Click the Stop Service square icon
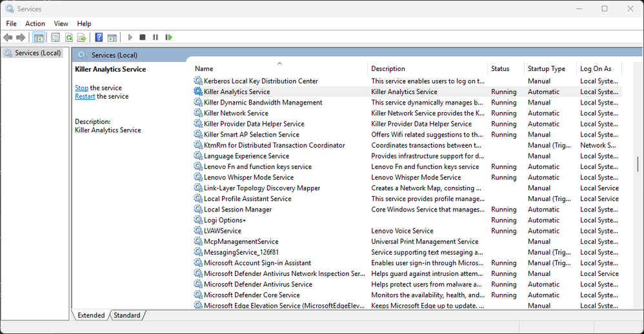The height and width of the screenshot is (334, 644). (x=143, y=37)
